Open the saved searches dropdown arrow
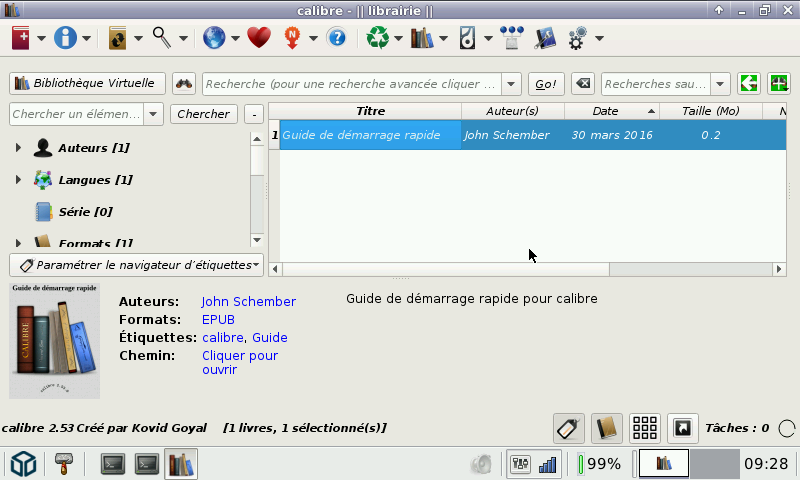This screenshot has height=480, width=800. click(720, 83)
